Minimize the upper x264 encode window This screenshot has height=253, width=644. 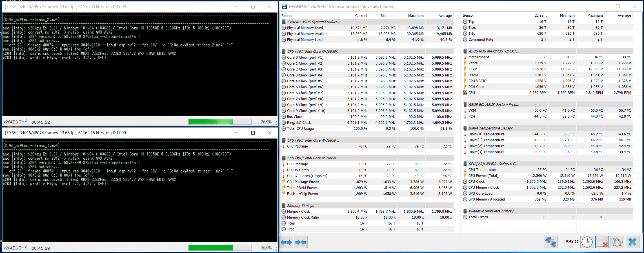point(237,7)
